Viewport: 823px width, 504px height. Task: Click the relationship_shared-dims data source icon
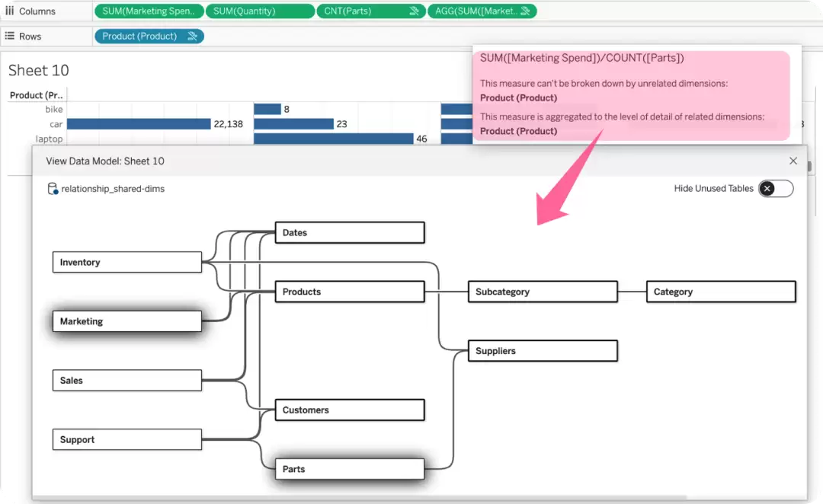pos(53,189)
